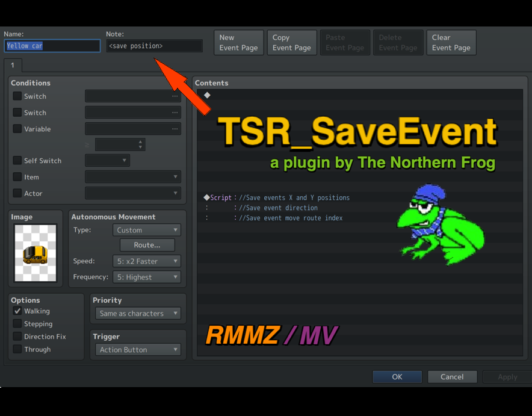Open the Priority dropdown showing Same as characters
This screenshot has height=416, width=532.
click(x=138, y=314)
